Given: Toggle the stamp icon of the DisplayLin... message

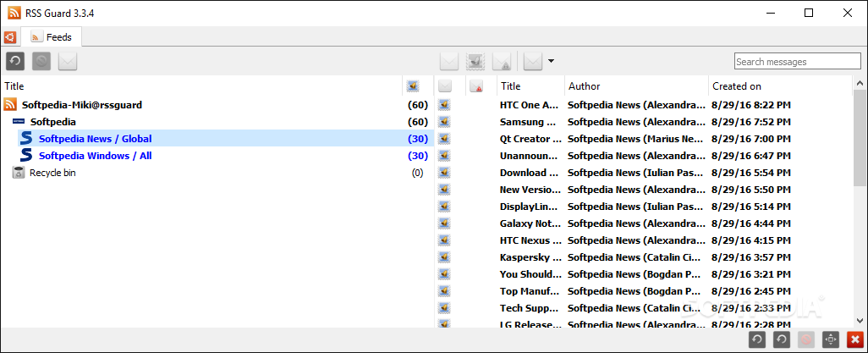Looking at the screenshot, I should coord(443,207).
